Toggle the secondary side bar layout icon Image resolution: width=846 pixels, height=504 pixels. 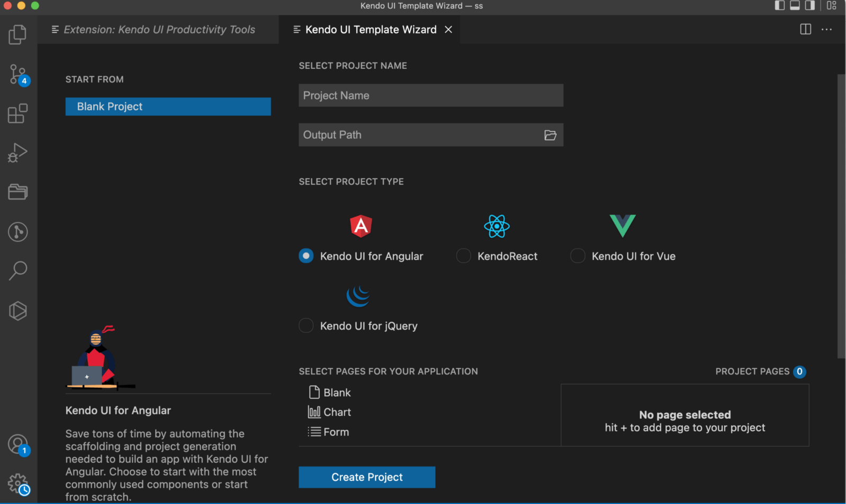click(x=810, y=6)
